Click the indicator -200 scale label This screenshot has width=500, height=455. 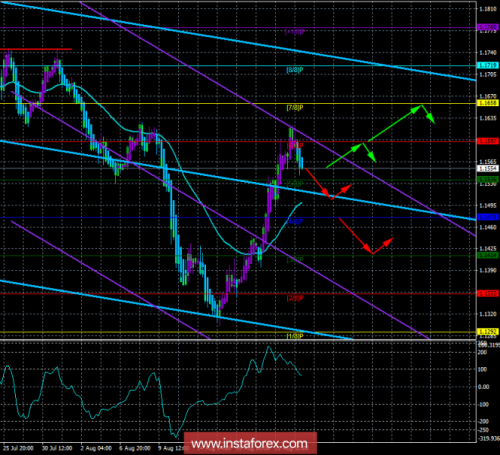pos(483,422)
